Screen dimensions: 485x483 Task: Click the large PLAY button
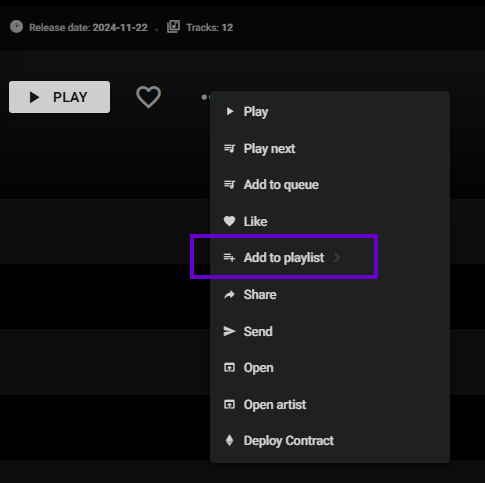point(59,97)
